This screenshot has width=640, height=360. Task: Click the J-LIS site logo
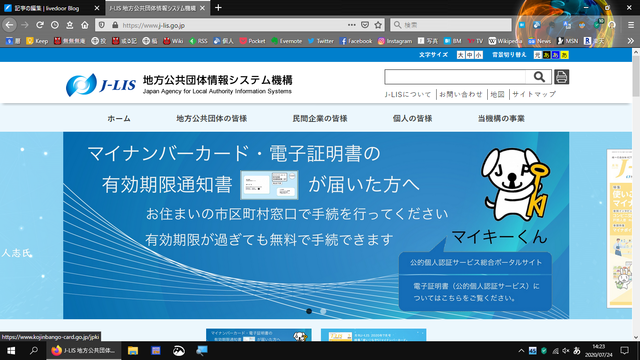coord(179,85)
